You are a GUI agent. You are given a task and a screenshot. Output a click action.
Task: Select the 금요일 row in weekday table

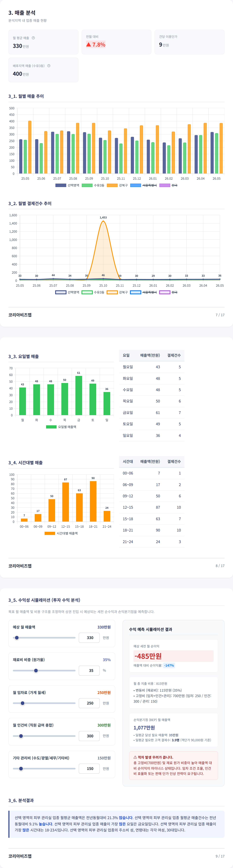click(x=152, y=413)
